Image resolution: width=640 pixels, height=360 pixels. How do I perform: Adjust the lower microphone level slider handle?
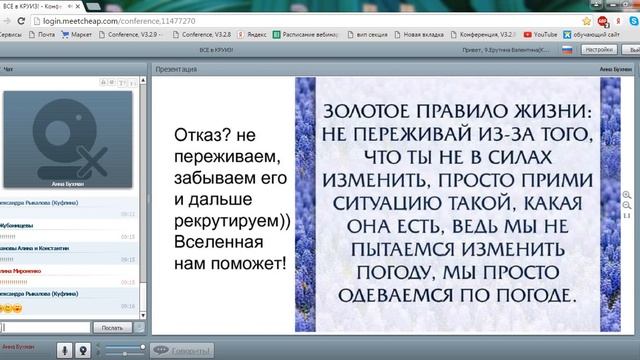[x=124, y=354]
